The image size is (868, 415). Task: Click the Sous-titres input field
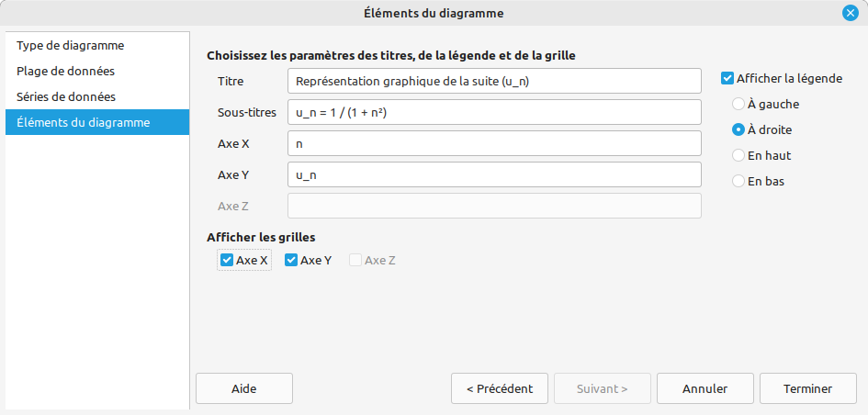tap(494, 112)
